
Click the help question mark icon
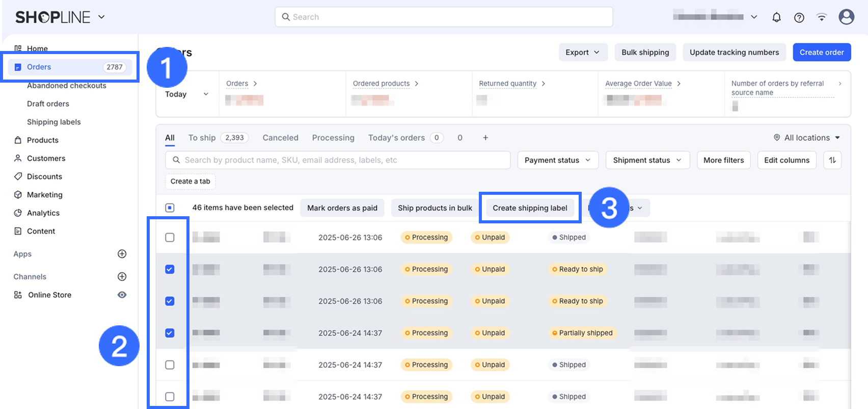(799, 17)
